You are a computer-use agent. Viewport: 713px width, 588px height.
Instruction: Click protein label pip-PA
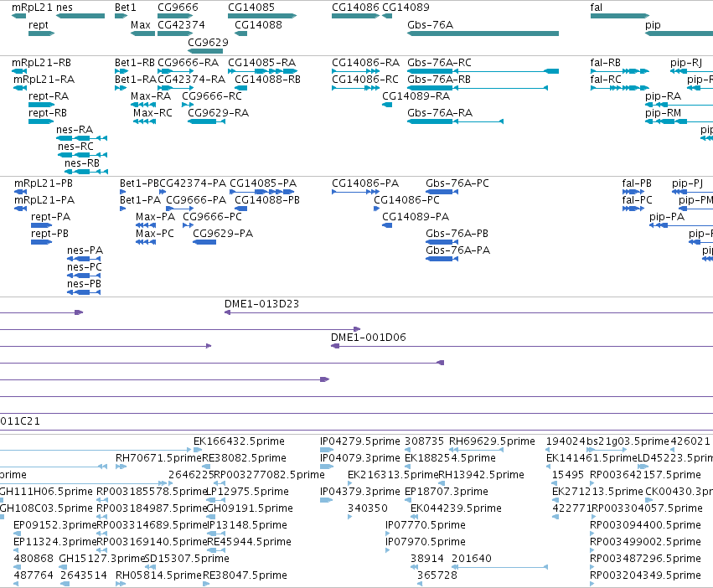pyautogui.click(x=667, y=217)
